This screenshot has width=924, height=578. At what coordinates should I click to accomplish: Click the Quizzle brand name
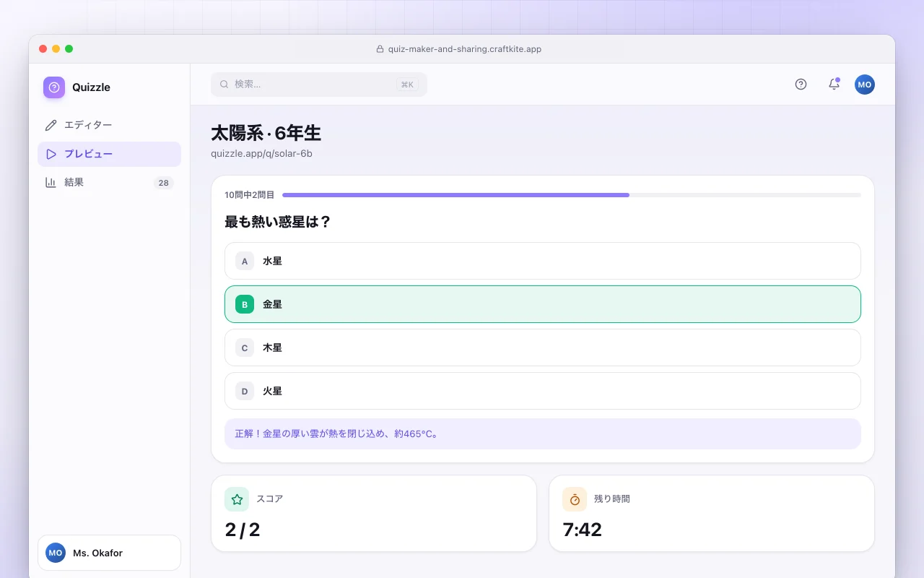click(x=91, y=87)
